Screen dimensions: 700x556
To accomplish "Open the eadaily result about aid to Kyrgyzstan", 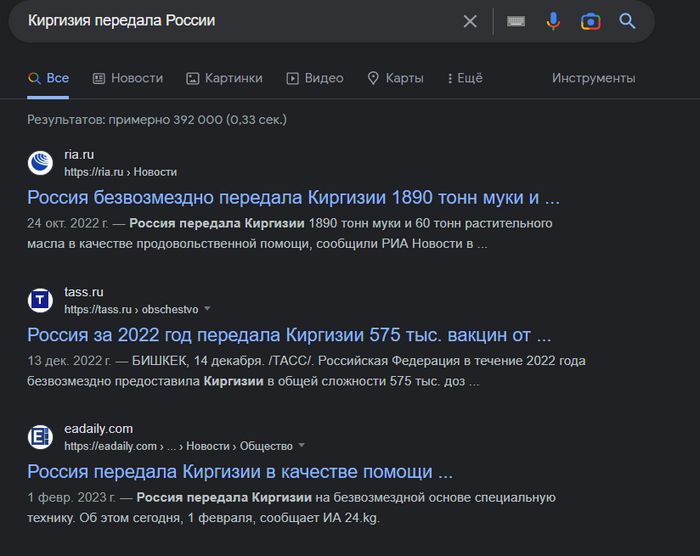I will coord(240,471).
